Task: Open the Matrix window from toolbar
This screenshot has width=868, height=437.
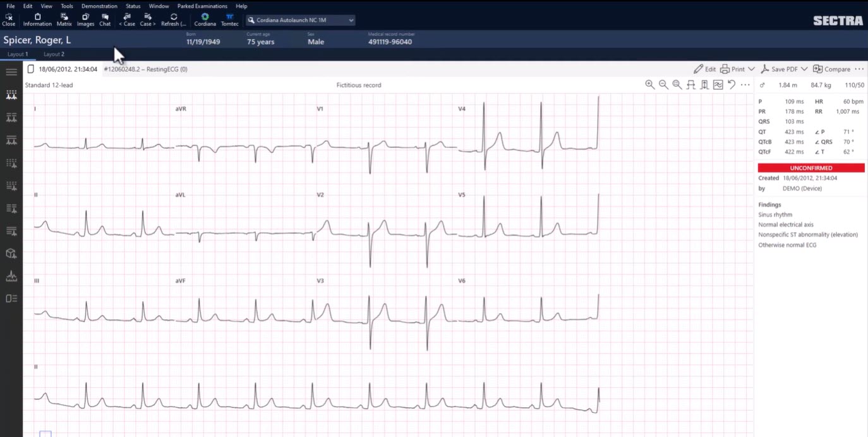Action: coord(64,20)
